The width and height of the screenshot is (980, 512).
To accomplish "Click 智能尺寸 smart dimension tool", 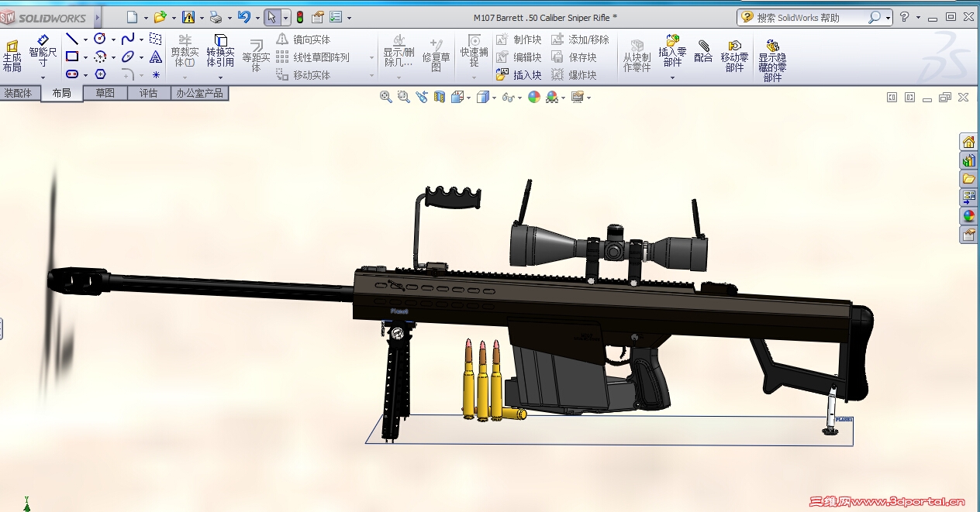I will click(x=43, y=51).
